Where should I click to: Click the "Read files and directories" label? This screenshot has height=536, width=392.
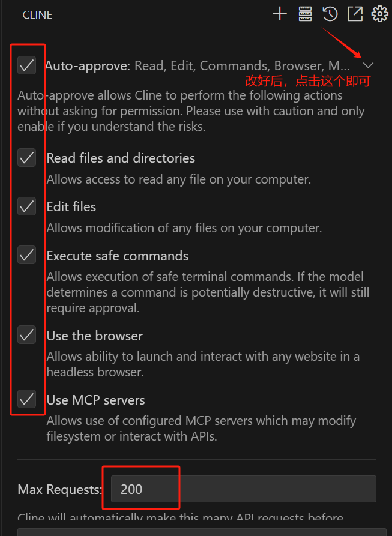coord(121,158)
